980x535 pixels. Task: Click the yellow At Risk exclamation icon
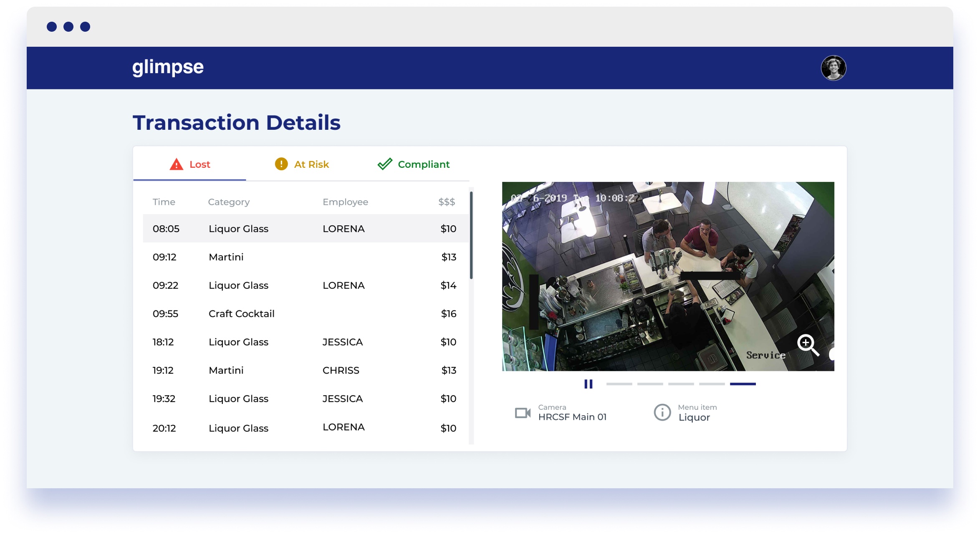[281, 164]
